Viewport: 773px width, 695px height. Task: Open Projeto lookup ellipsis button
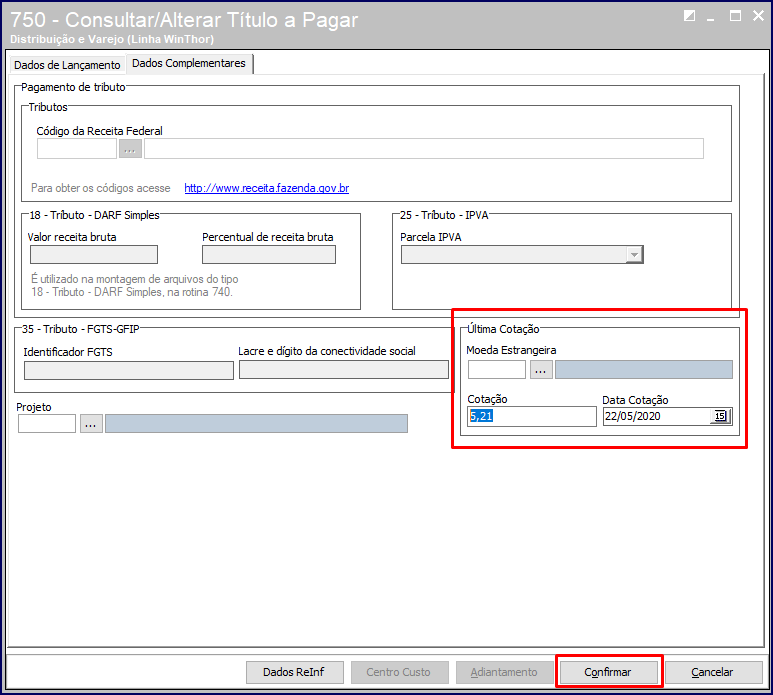pyautogui.click(x=91, y=423)
